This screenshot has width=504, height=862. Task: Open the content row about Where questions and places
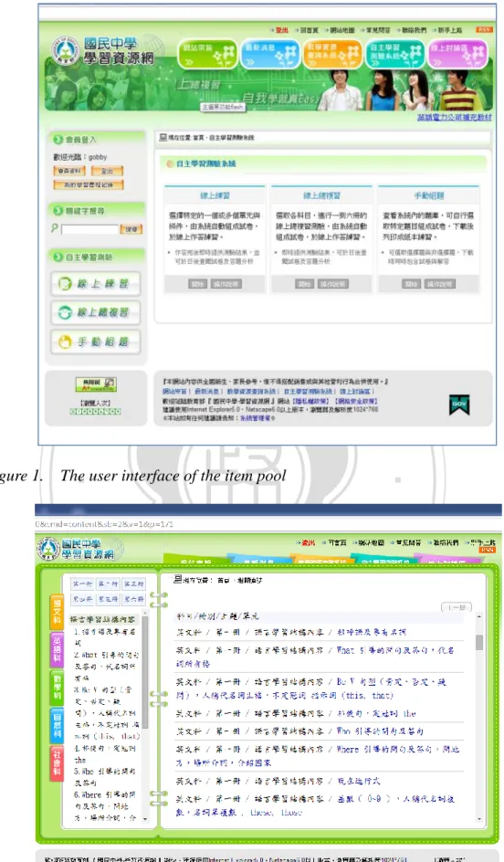click(317, 755)
